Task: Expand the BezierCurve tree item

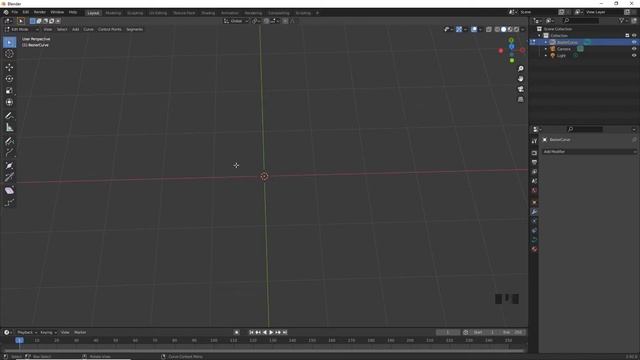Action: coord(546,42)
